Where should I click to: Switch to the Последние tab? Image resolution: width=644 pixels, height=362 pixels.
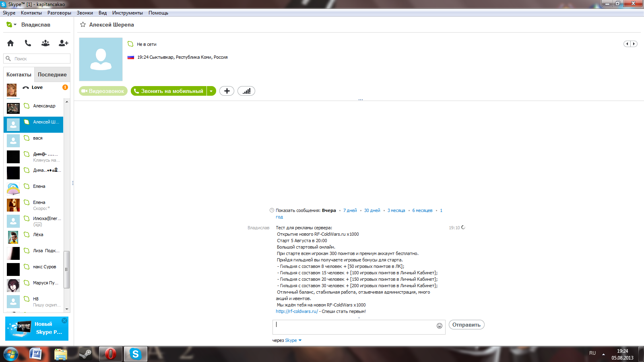[52, 74]
